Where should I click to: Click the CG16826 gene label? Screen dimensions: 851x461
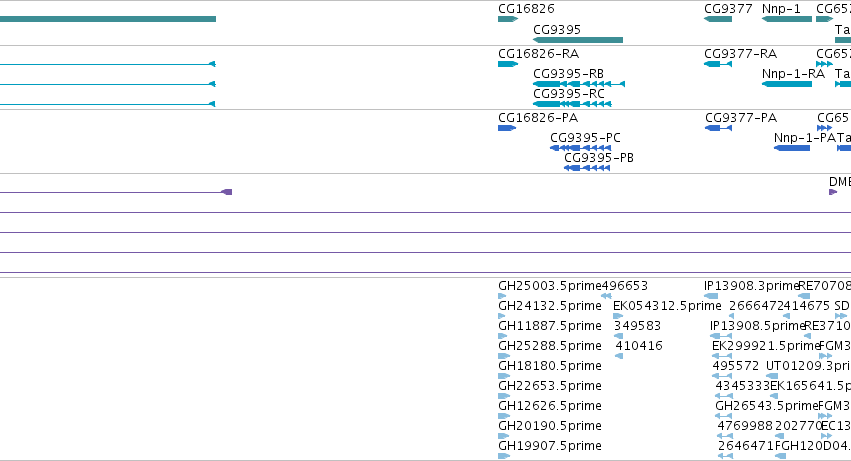[526, 9]
